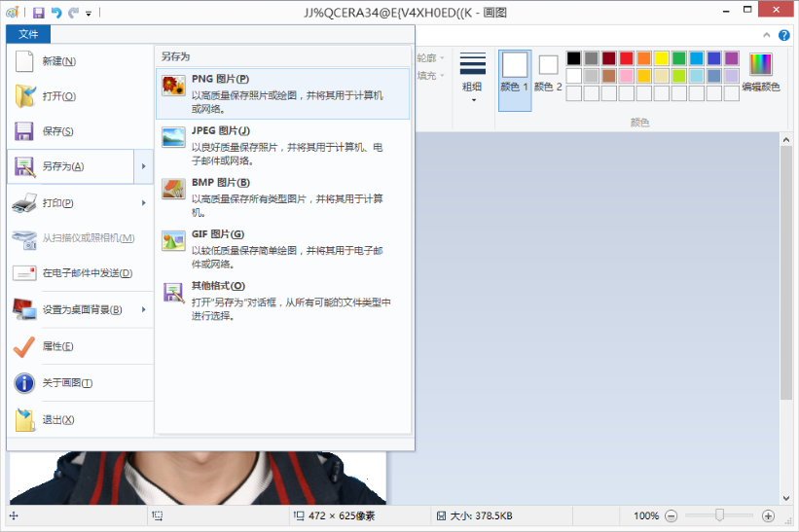Click vertical scrollbar up arrow

pyautogui.click(x=786, y=139)
